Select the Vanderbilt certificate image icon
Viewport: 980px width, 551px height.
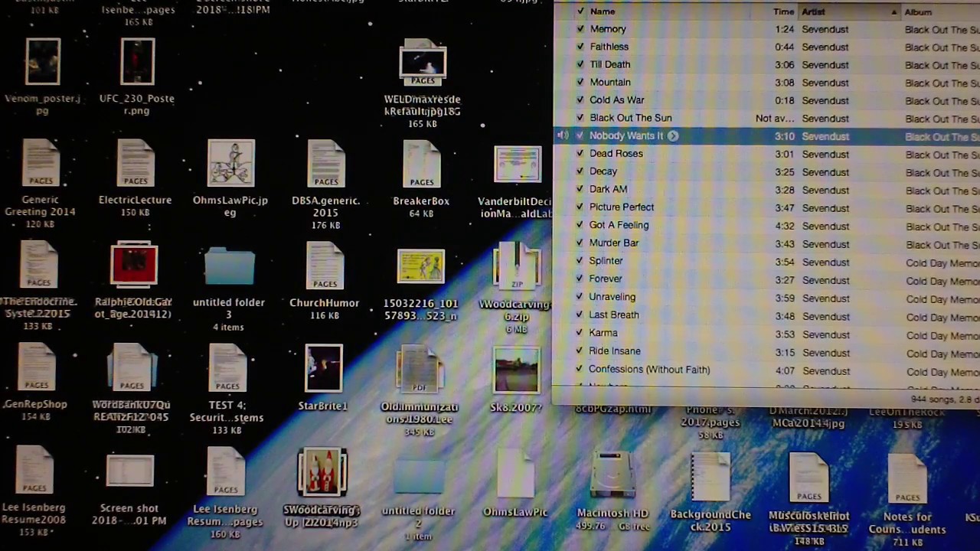[518, 165]
